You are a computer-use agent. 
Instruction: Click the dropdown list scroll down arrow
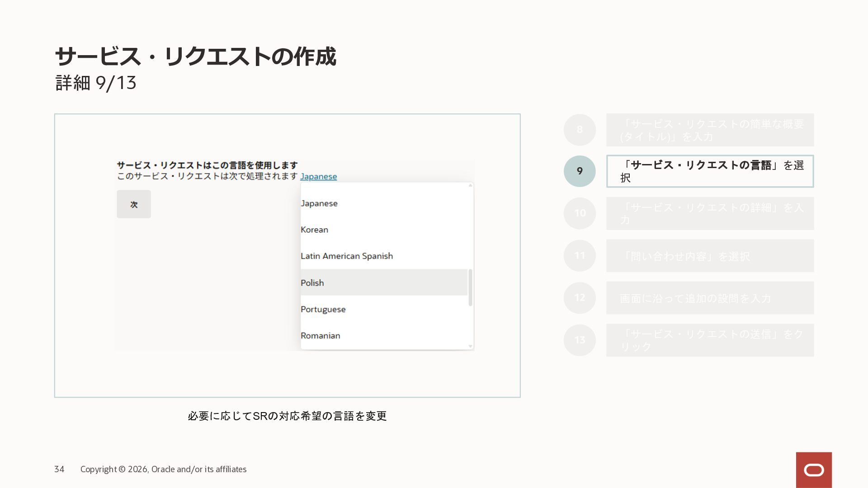click(x=470, y=346)
